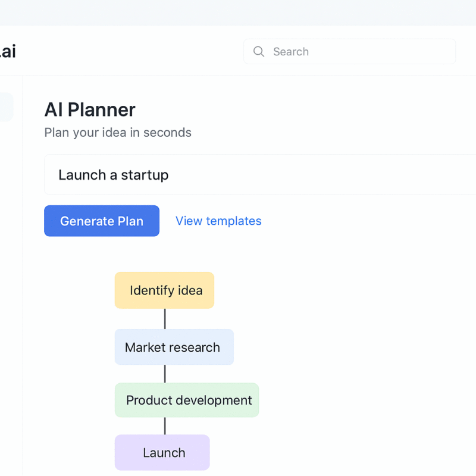
Task: Click the "Product development" label text
Action: pos(189,400)
